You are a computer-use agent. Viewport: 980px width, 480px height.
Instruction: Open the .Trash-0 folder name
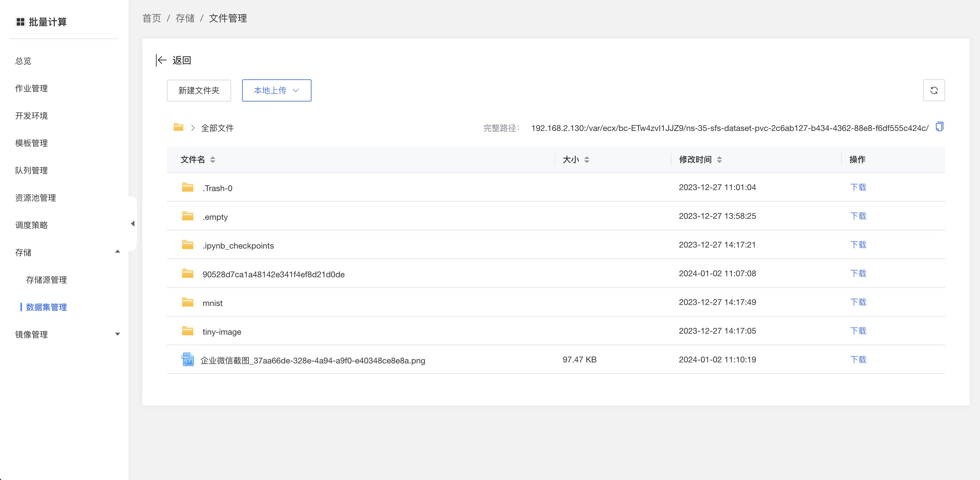point(217,188)
